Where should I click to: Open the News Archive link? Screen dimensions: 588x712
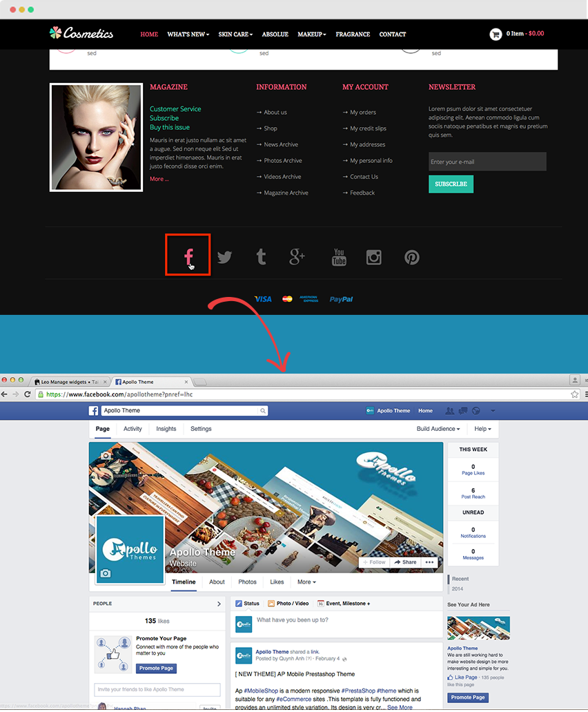(x=281, y=144)
